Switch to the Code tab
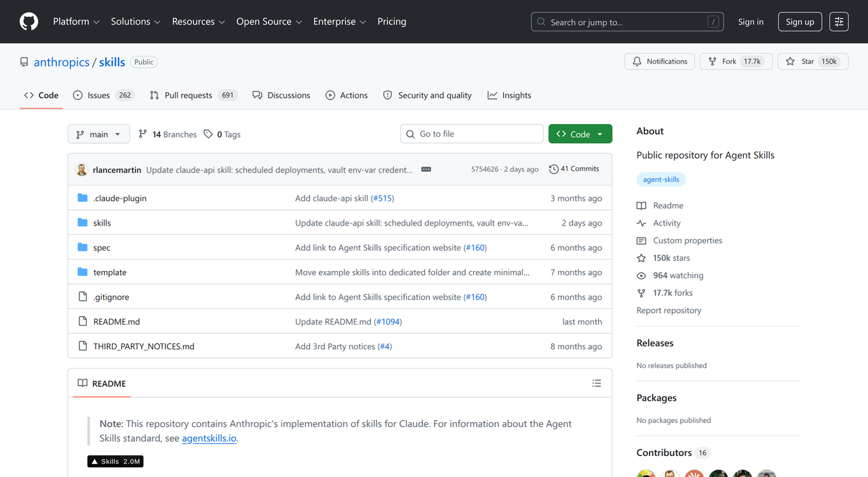The image size is (868, 477). (x=41, y=96)
